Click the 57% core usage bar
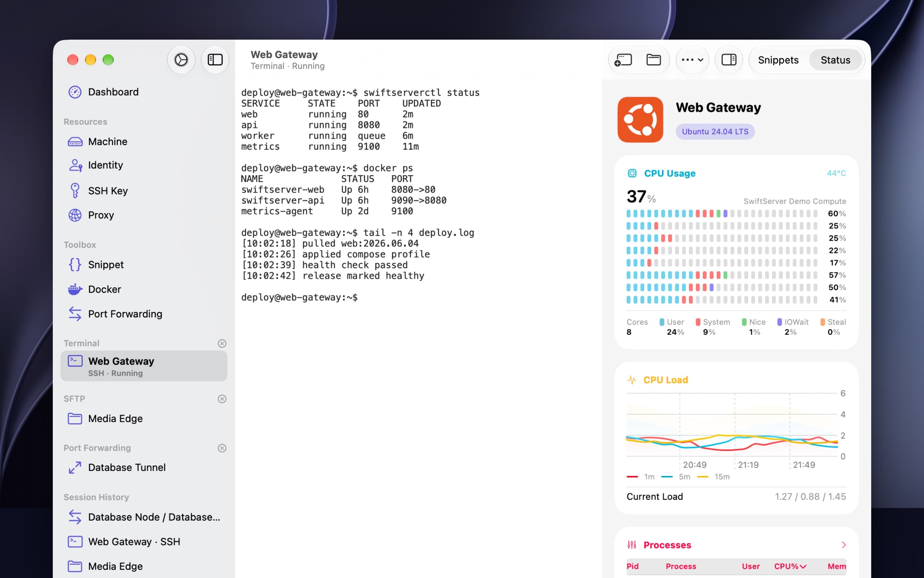The height and width of the screenshot is (578, 924). (721, 275)
